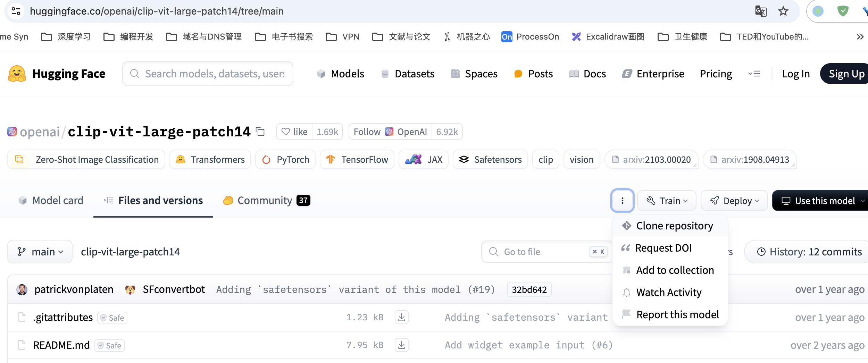Open the 深度学习 bookmark folder
Screen dimensions: 868x363
pyautogui.click(x=66, y=37)
